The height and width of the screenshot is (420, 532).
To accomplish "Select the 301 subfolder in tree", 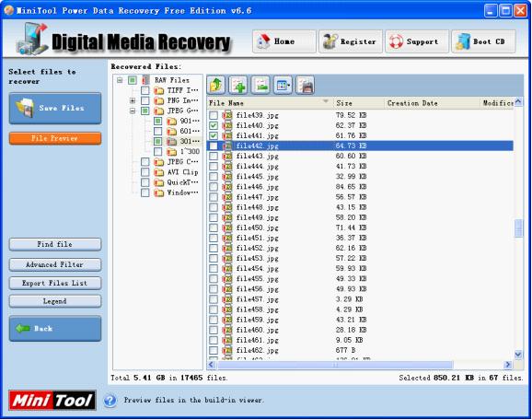I will pos(190,142).
